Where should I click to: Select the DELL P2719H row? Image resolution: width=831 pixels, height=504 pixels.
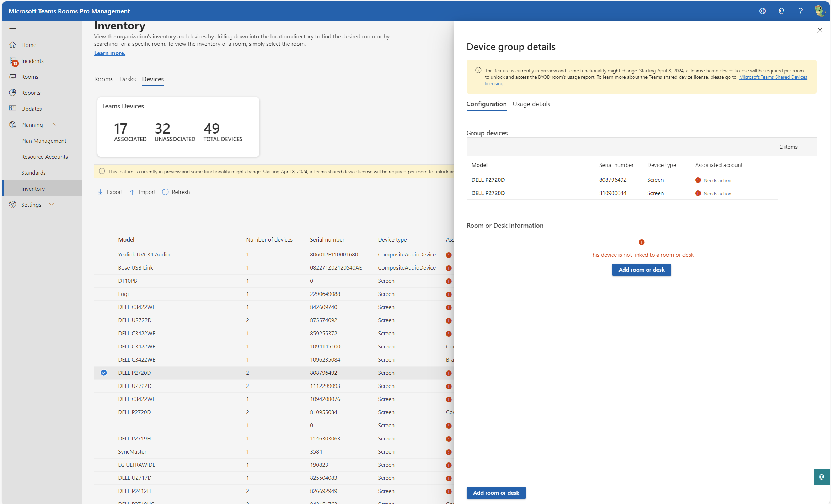pyautogui.click(x=274, y=438)
